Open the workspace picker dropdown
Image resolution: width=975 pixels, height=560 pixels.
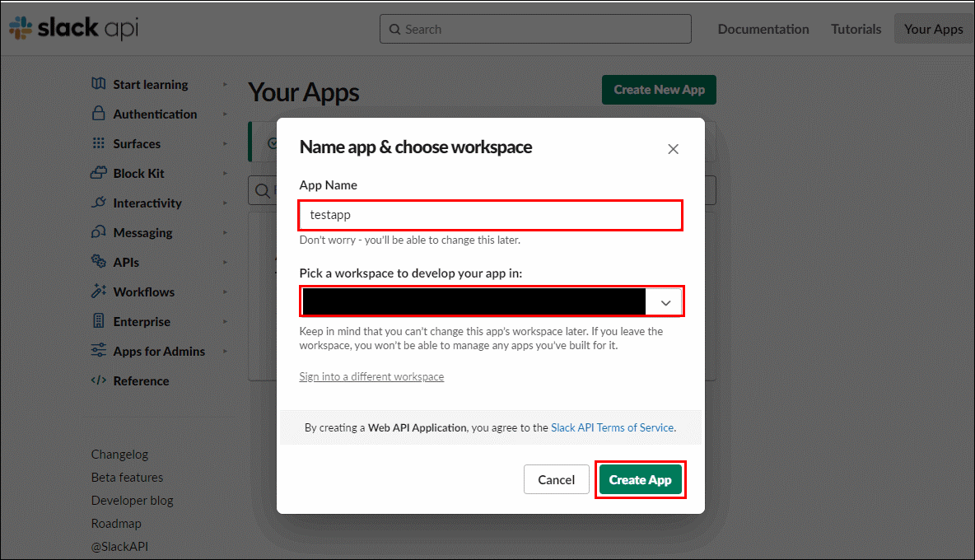coord(492,302)
